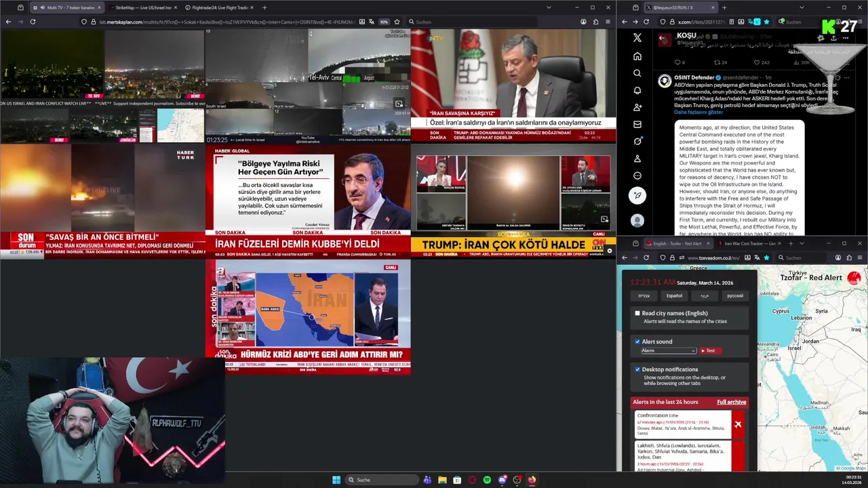This screenshot has height=488, width=868.
Task: Open X search magnifier in sidebar
Action: 637,73
